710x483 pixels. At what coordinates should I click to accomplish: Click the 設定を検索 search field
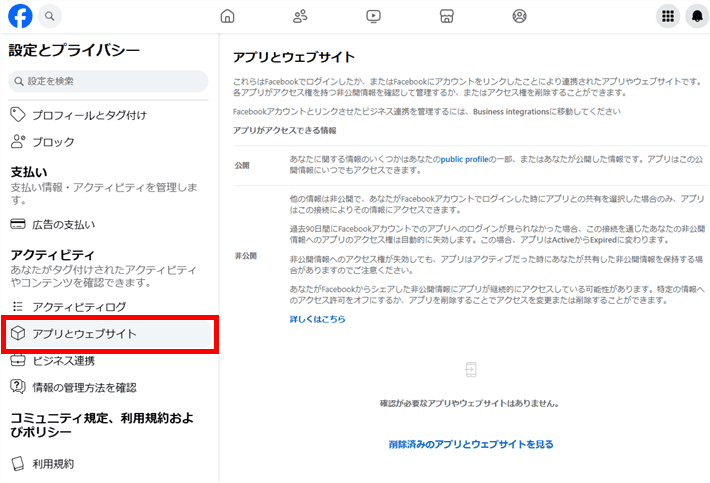(108, 81)
